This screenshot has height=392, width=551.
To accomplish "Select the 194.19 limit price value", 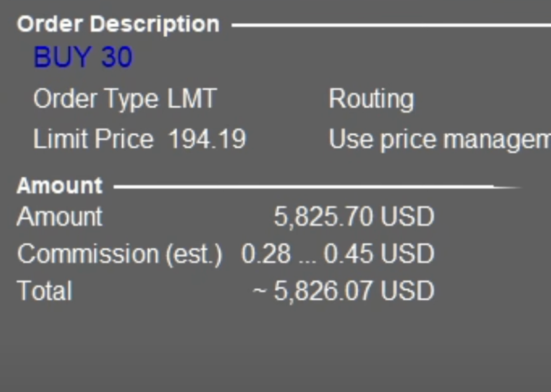I will click(x=207, y=139).
